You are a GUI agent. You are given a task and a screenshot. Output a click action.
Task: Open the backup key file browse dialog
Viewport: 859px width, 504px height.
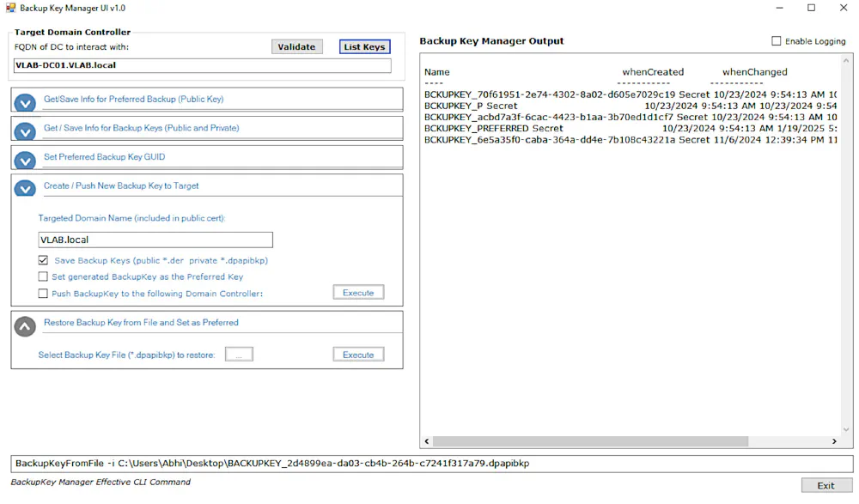(240, 354)
